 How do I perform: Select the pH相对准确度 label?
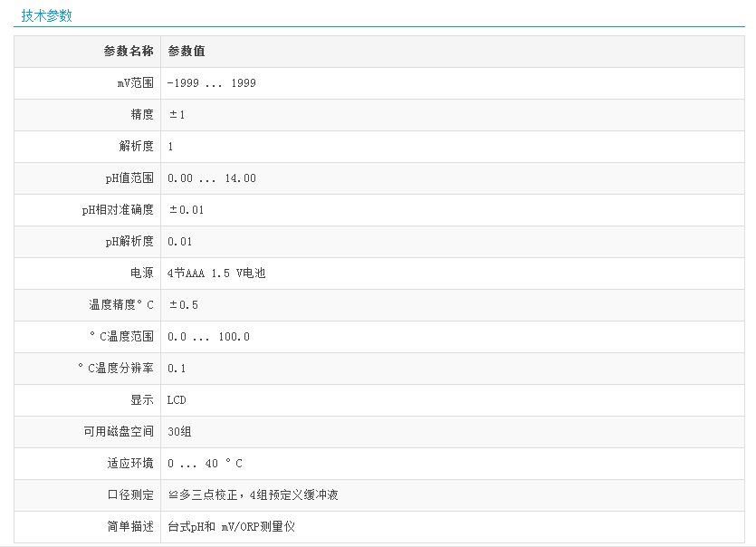[118, 210]
